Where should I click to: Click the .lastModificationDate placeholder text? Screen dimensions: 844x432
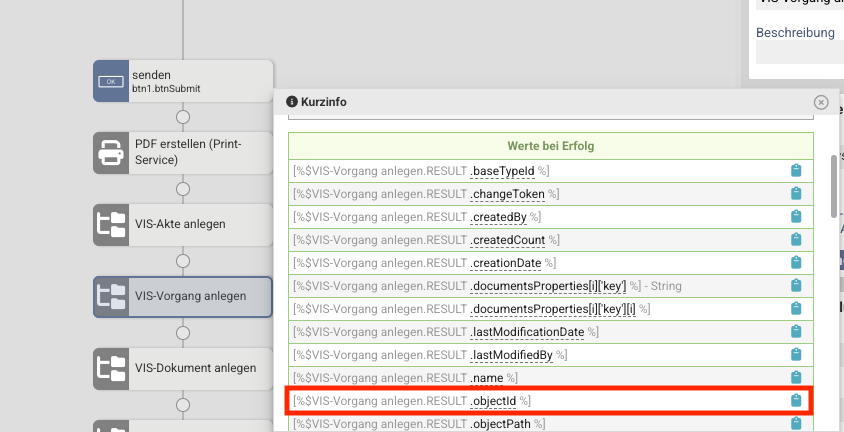[x=528, y=332]
